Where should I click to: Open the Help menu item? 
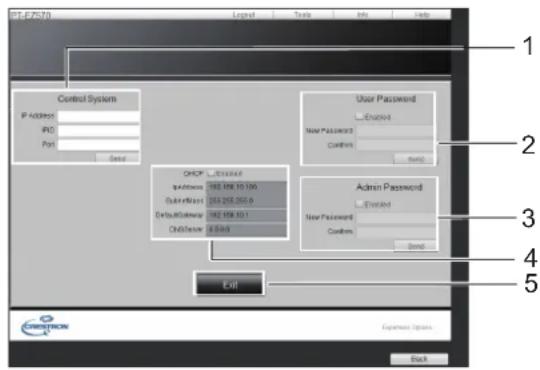point(422,15)
